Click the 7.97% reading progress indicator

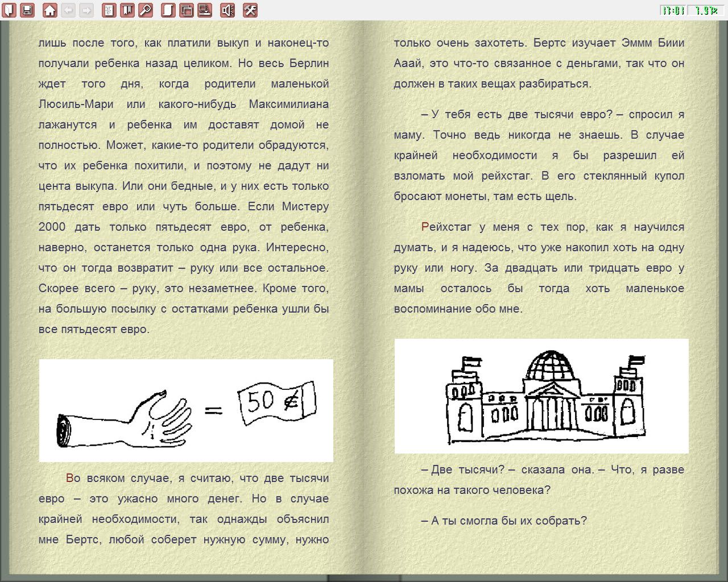[706, 10]
